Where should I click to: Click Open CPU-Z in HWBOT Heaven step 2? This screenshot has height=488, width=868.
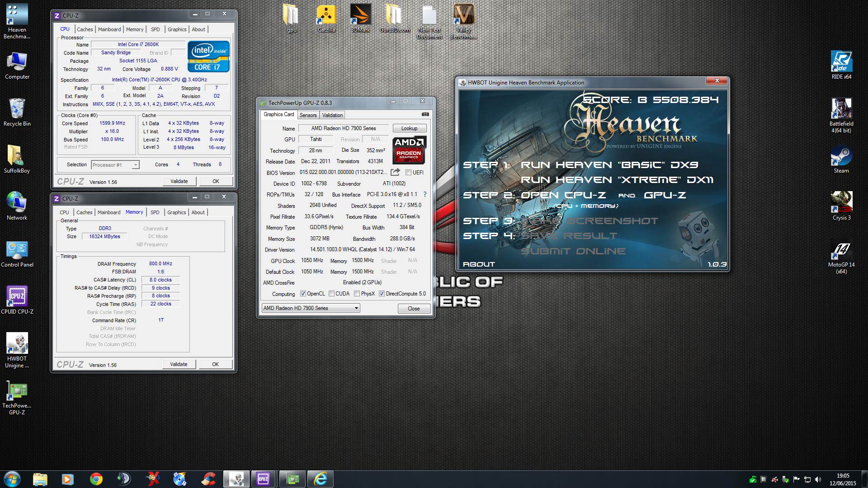(563, 195)
